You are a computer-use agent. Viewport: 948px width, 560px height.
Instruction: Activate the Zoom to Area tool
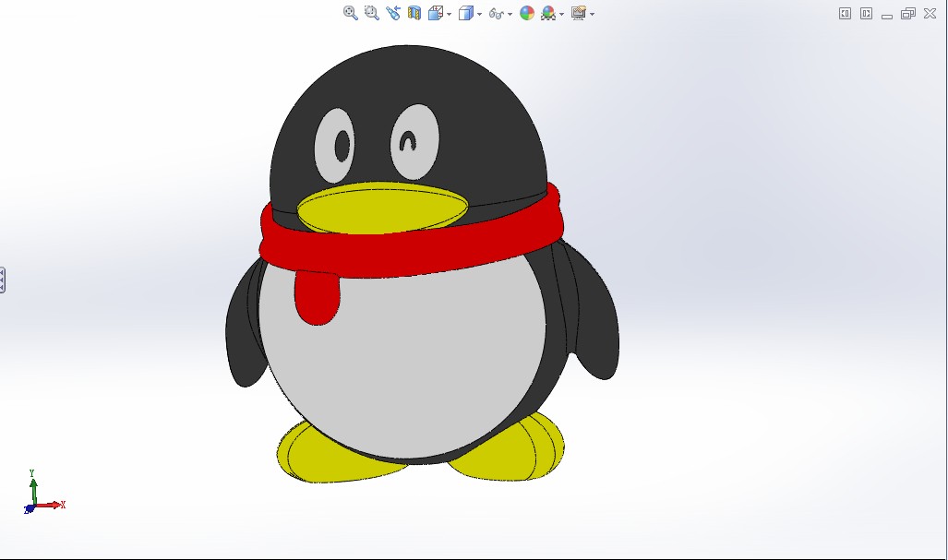pos(371,13)
